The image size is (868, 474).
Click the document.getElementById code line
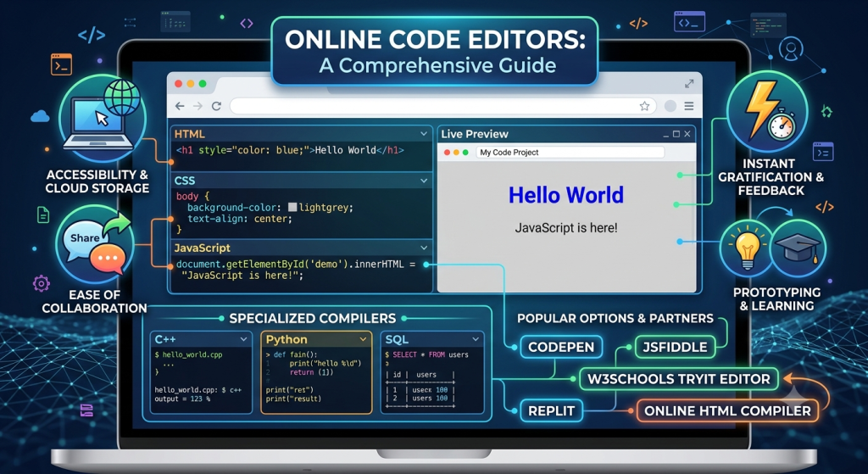[x=296, y=264]
